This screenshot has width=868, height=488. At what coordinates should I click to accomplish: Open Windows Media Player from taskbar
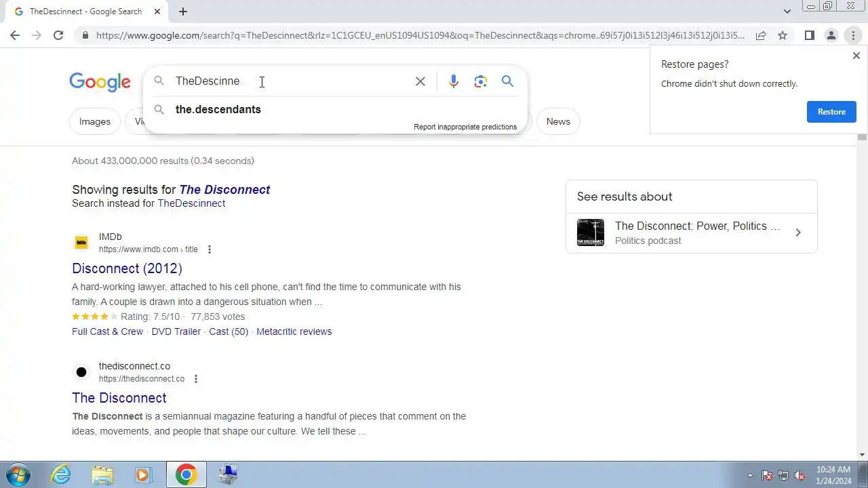point(144,474)
